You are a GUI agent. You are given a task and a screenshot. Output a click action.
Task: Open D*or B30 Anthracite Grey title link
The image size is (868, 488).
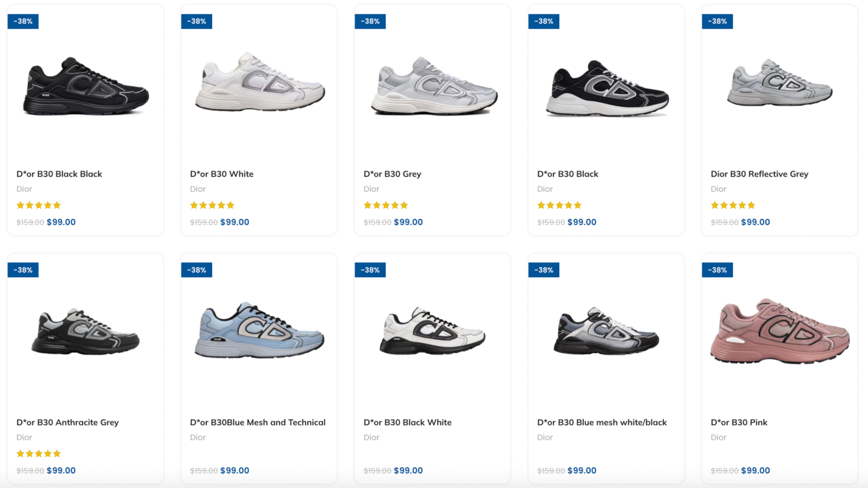pyautogui.click(x=68, y=422)
